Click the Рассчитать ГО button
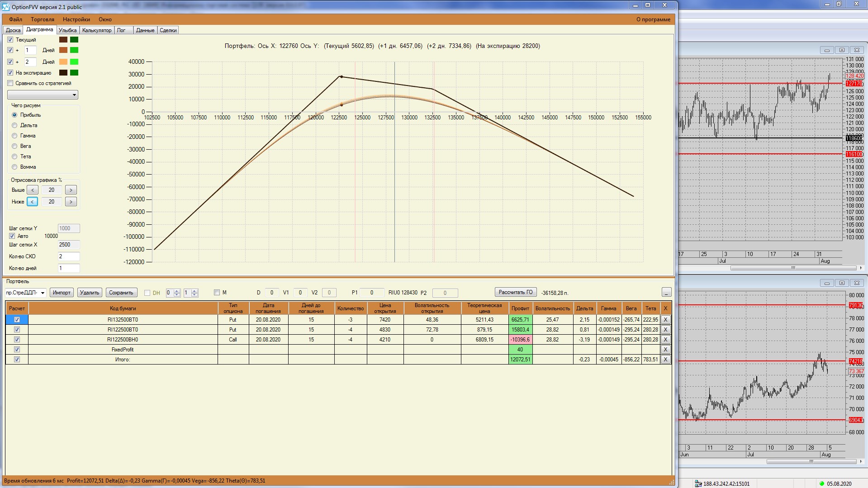Screen dimensions: 868x488 point(516,292)
